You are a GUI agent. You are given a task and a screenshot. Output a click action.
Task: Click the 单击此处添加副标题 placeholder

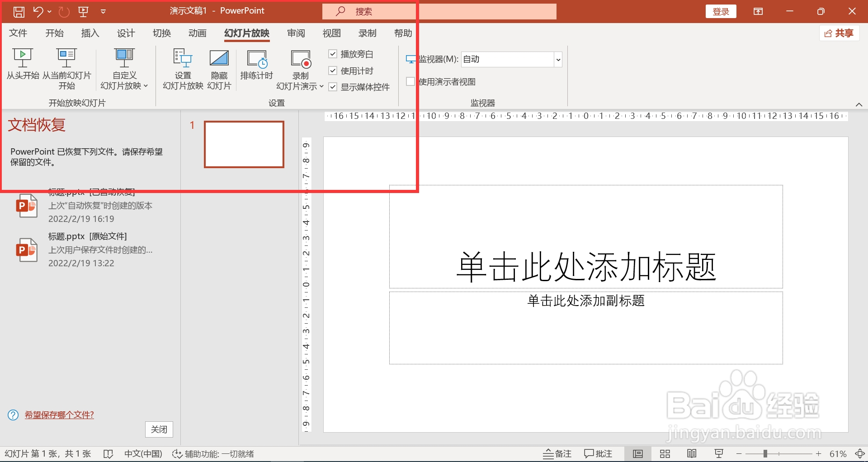click(x=586, y=328)
